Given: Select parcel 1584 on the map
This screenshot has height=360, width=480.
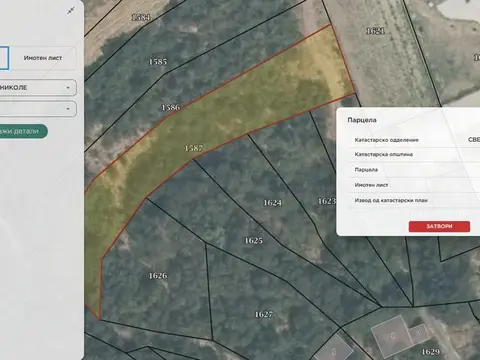Looking at the screenshot, I should [141, 17].
